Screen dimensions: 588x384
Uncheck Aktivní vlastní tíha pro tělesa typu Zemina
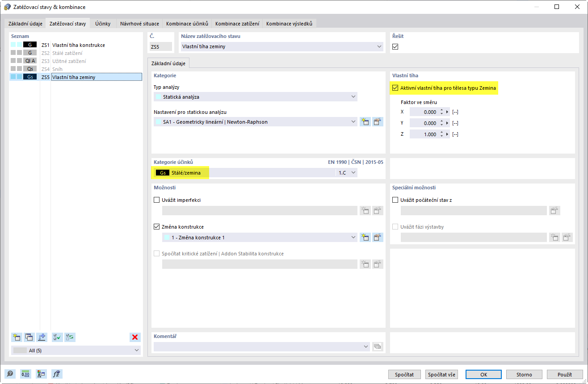(395, 88)
